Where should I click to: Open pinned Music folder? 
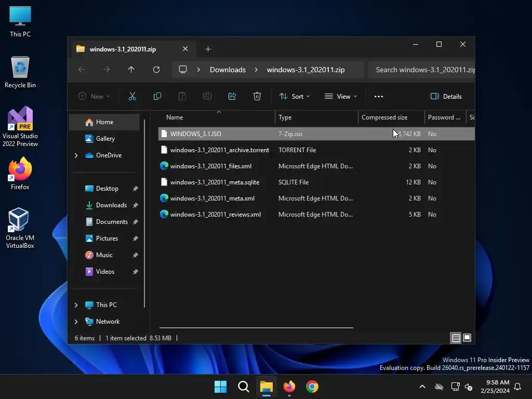click(104, 255)
